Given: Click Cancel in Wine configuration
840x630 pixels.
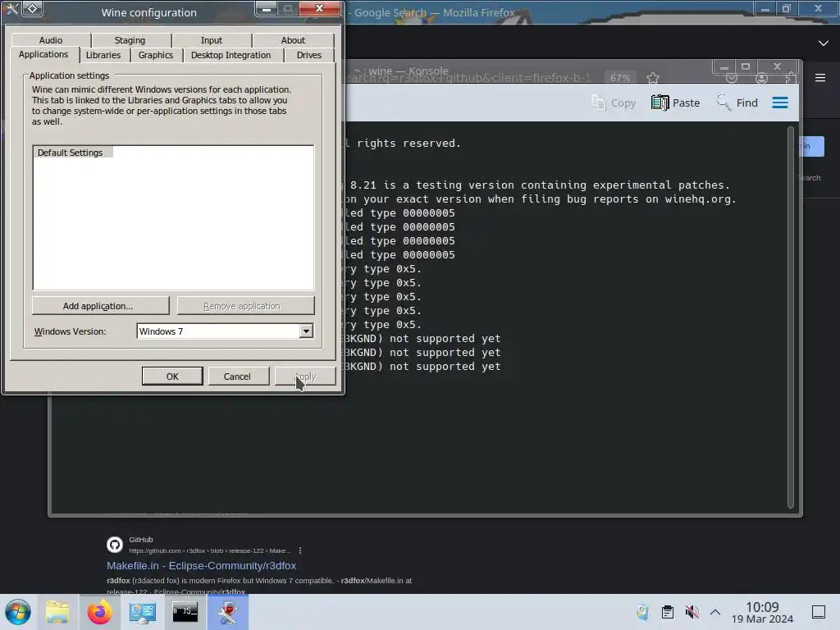Looking at the screenshot, I should click(237, 376).
